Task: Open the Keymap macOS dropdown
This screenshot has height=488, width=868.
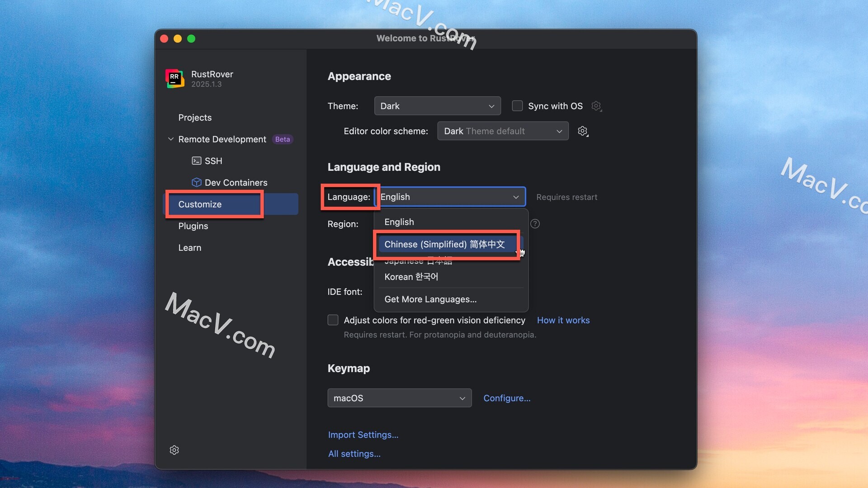Action: 399,398
